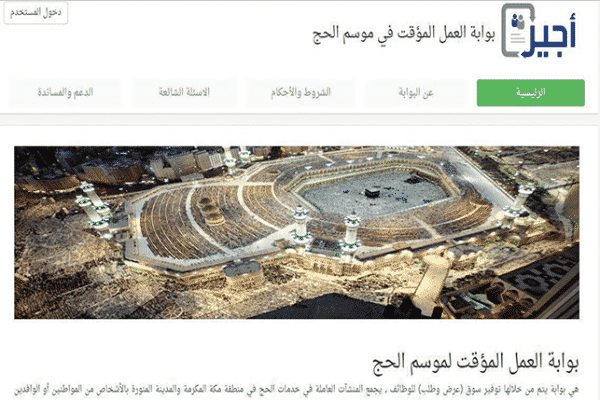Click twin lit minarets at banner center
600x400 pixels.
326,228
